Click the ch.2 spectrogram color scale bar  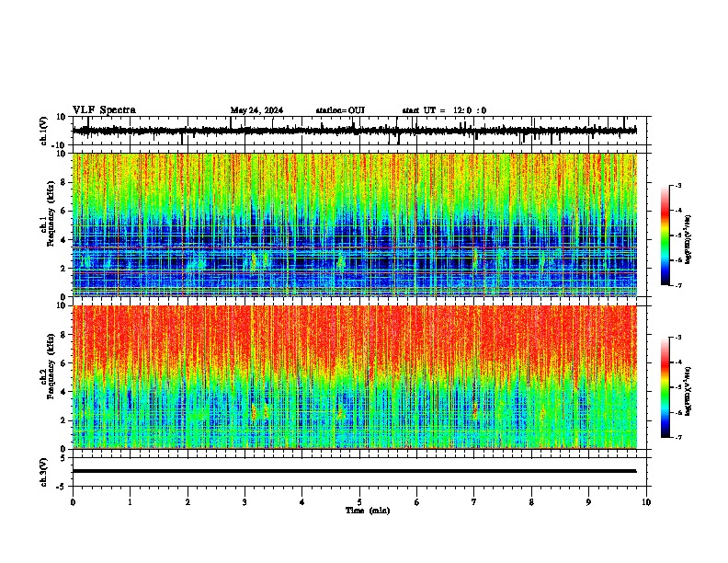665,387
